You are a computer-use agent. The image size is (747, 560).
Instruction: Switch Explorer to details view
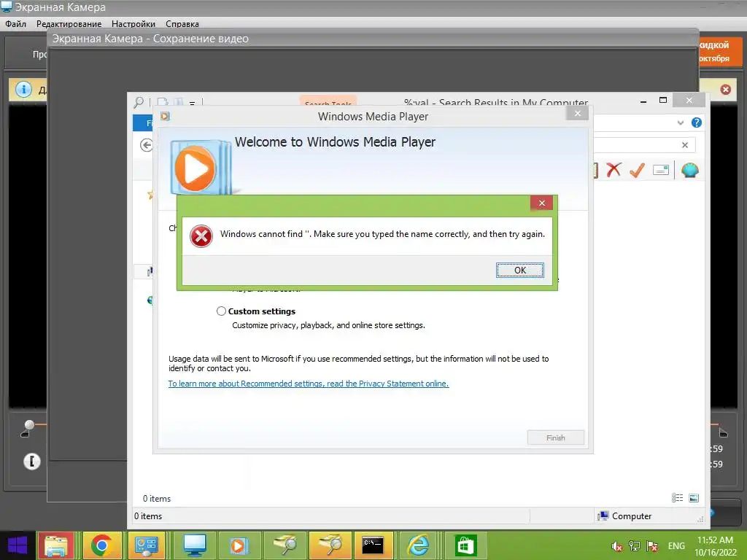(677, 497)
